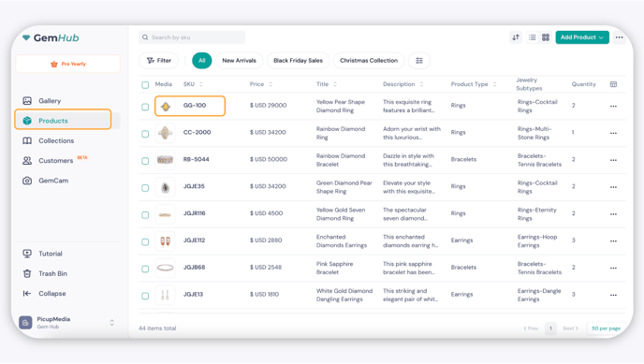Click the Trash Bin icon
Screen dimensions: 644x364
[x=27, y=274]
